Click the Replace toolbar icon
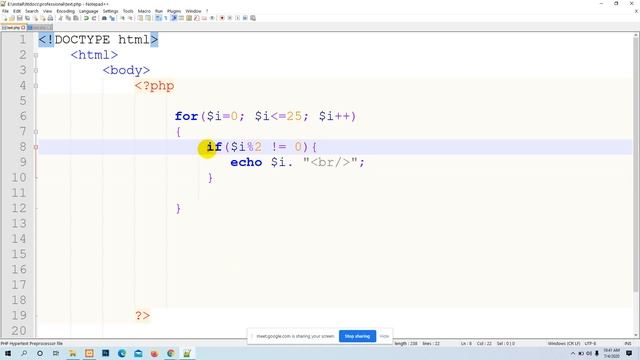Screen dimensions: 640x360 pyautogui.click(x=112, y=18)
